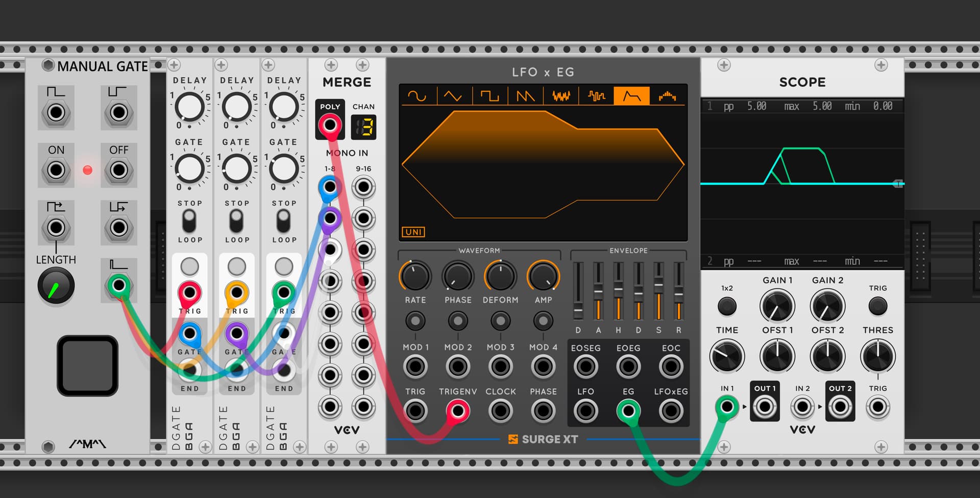Viewport: 980px width, 498px height.
Task: Click the DELAY knob on first DGATE module
Action: click(x=189, y=108)
